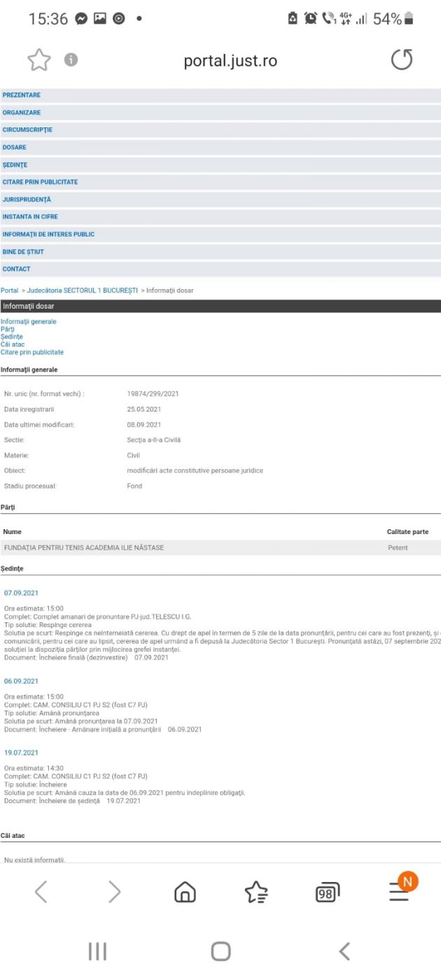Open the DOSARE menu item
Image resolution: width=441 pixels, height=980 pixels.
pyautogui.click(x=15, y=148)
